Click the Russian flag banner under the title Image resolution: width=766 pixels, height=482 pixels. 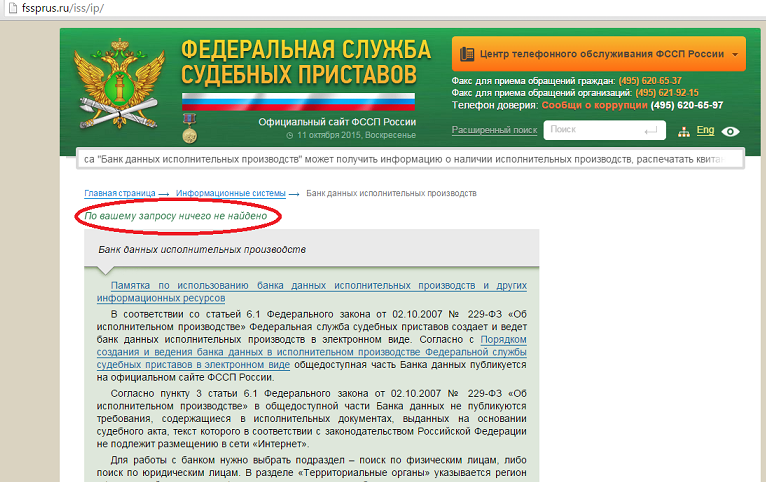(298, 102)
